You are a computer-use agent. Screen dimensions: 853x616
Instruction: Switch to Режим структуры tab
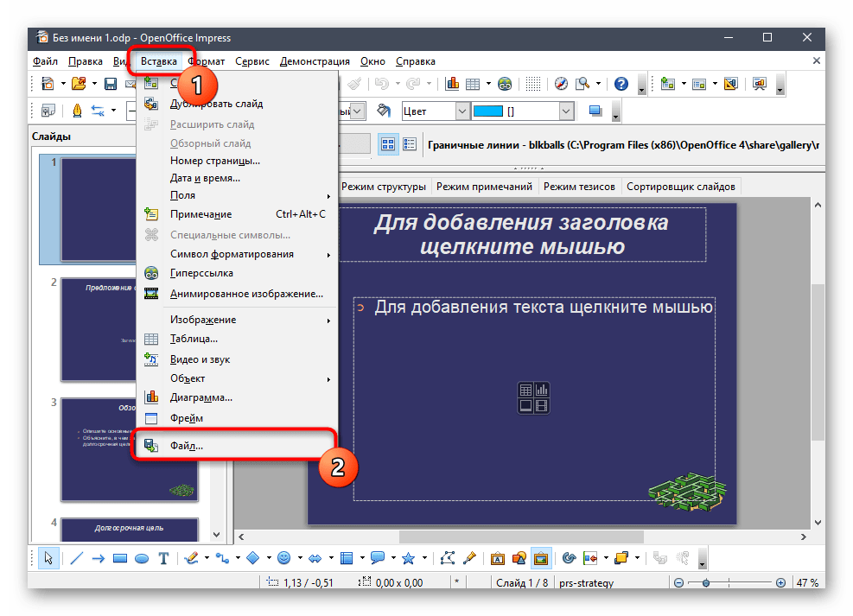tap(384, 187)
